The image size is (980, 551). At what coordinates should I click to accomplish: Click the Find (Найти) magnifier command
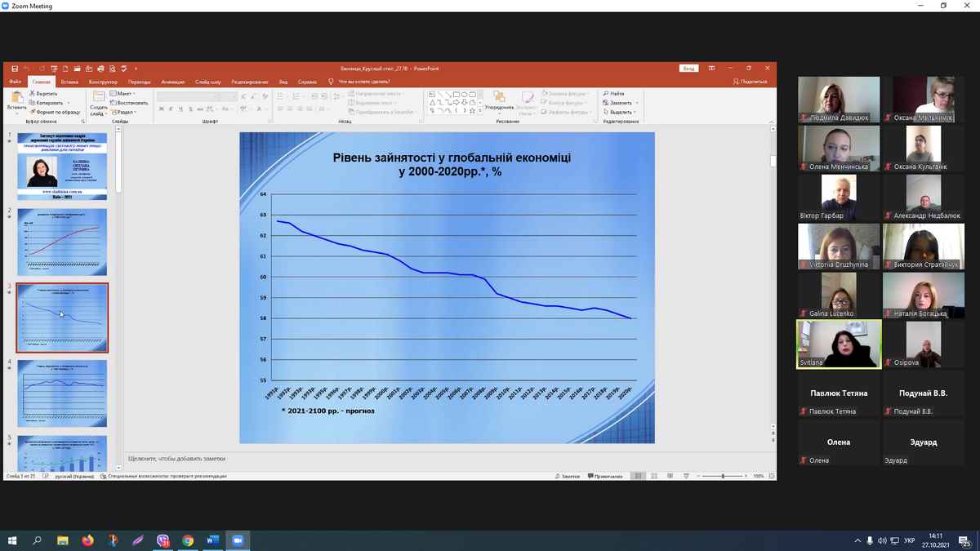click(x=613, y=94)
